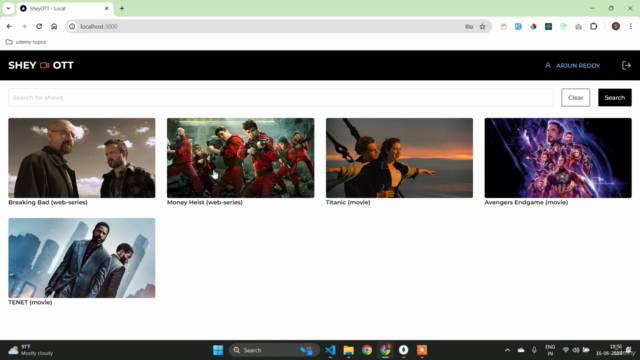Click the Avengers Endgame (movie) title
640x360 pixels.
tap(526, 202)
